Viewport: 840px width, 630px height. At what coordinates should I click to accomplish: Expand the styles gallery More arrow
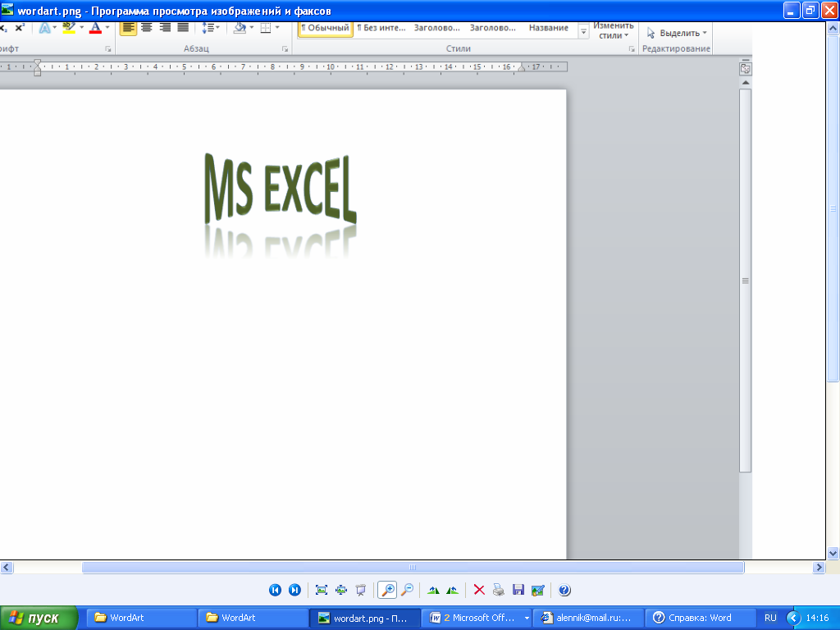(x=583, y=32)
